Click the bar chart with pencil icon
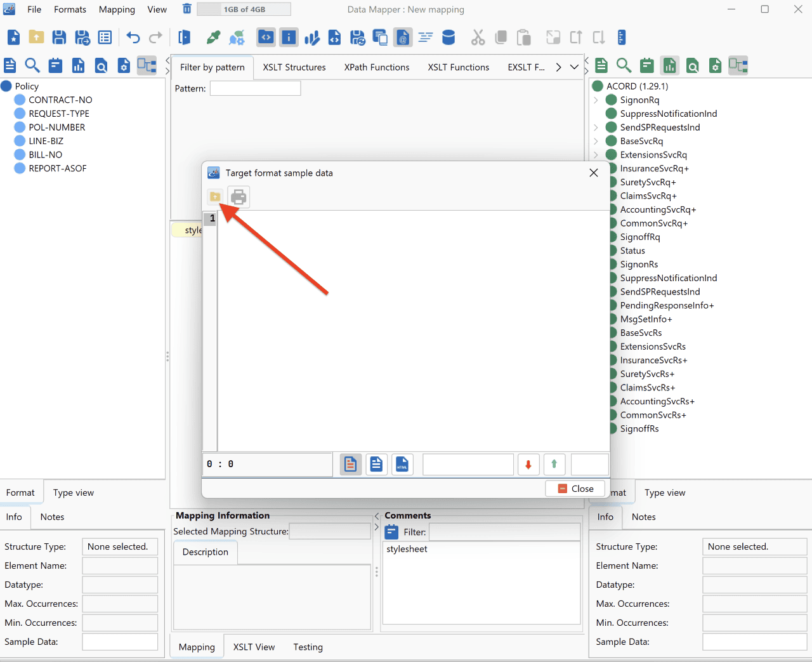The height and width of the screenshot is (662, 812). pos(311,37)
